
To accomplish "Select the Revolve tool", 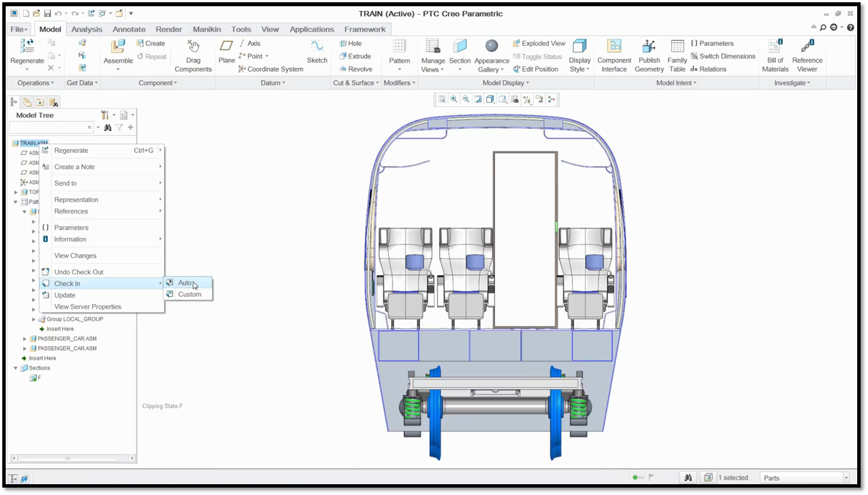I will (356, 69).
